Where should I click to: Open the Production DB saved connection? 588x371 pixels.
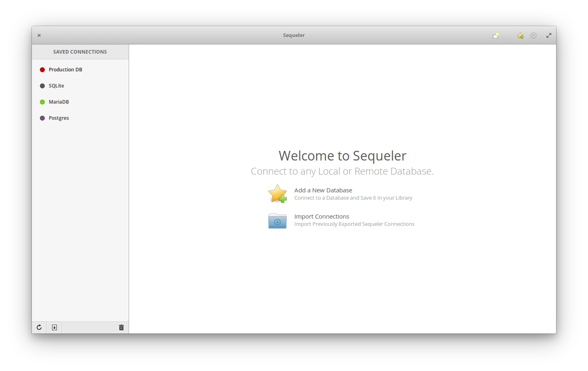(x=65, y=69)
